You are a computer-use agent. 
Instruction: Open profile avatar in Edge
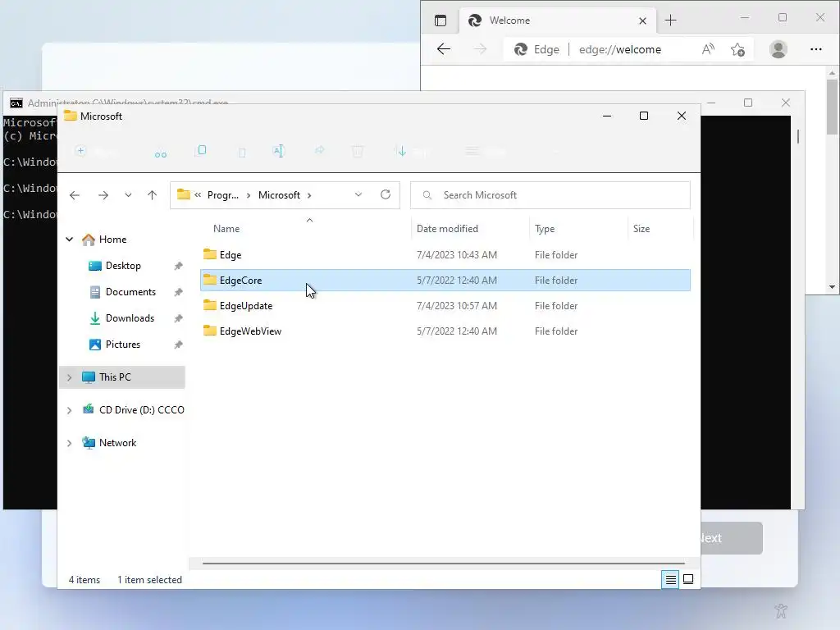click(778, 49)
